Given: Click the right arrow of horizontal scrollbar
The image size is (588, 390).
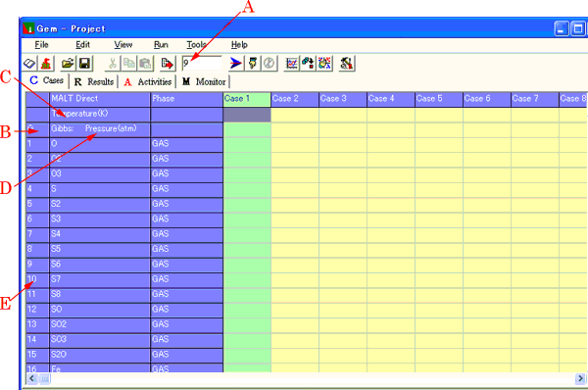Looking at the screenshot, I should tap(580, 378).
